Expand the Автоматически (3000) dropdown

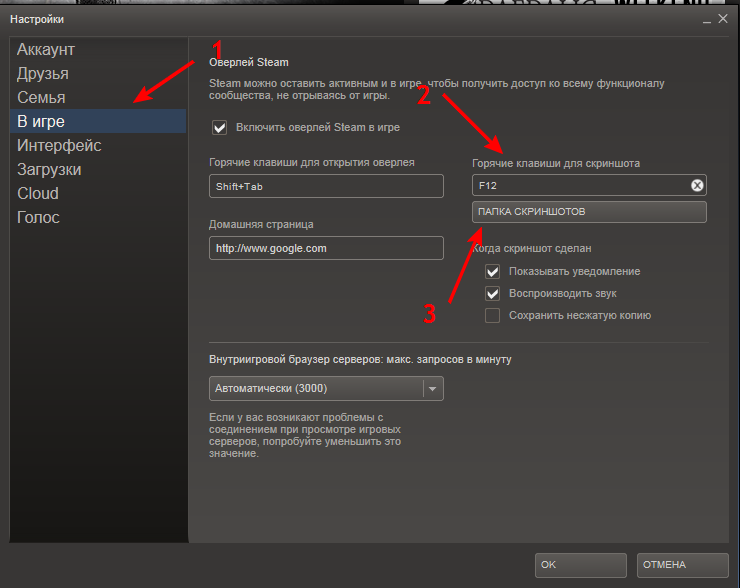[326, 388]
